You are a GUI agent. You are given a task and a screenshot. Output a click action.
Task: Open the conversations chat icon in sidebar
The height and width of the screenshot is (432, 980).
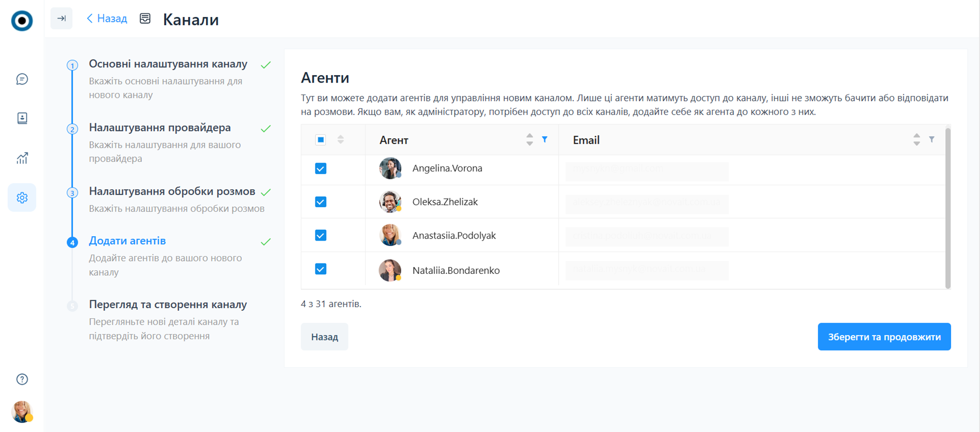click(22, 79)
